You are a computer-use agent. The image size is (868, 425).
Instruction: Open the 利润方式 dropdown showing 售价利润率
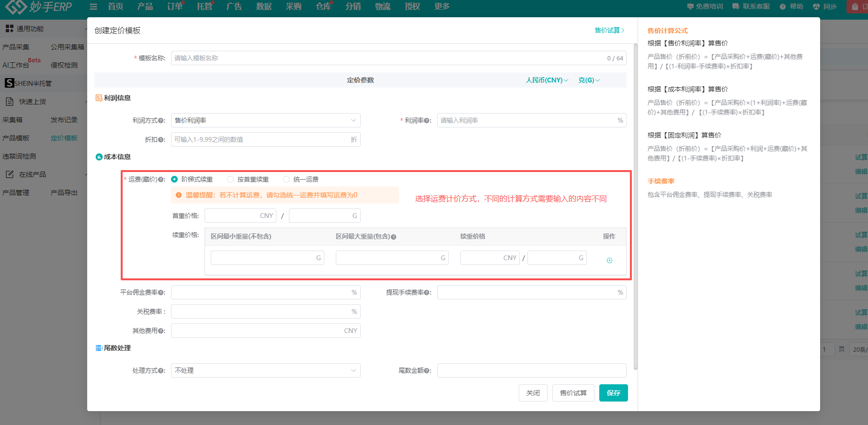pos(265,120)
